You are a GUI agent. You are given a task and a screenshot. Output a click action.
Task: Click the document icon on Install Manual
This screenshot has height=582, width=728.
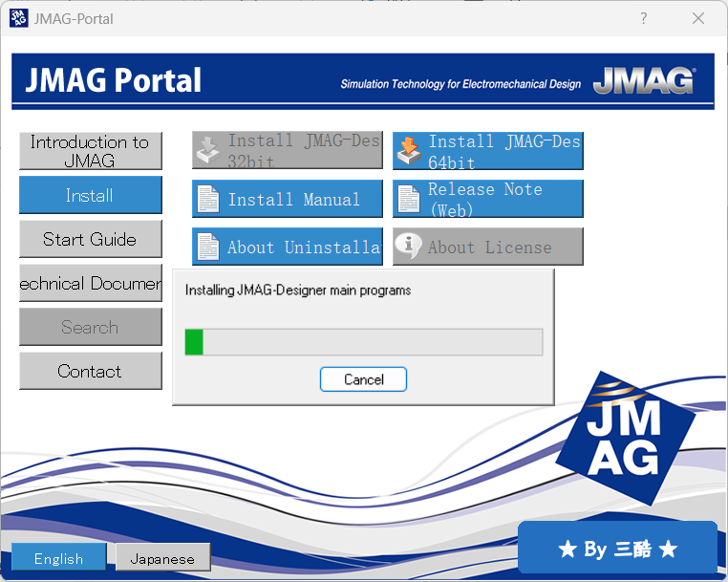pyautogui.click(x=208, y=199)
